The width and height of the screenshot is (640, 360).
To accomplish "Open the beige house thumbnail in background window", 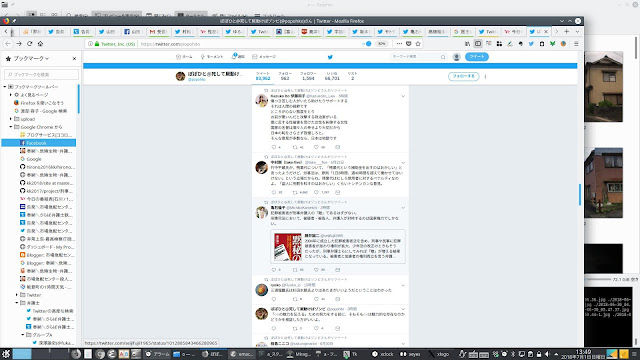I will pyautogui.click(x=604, y=87).
